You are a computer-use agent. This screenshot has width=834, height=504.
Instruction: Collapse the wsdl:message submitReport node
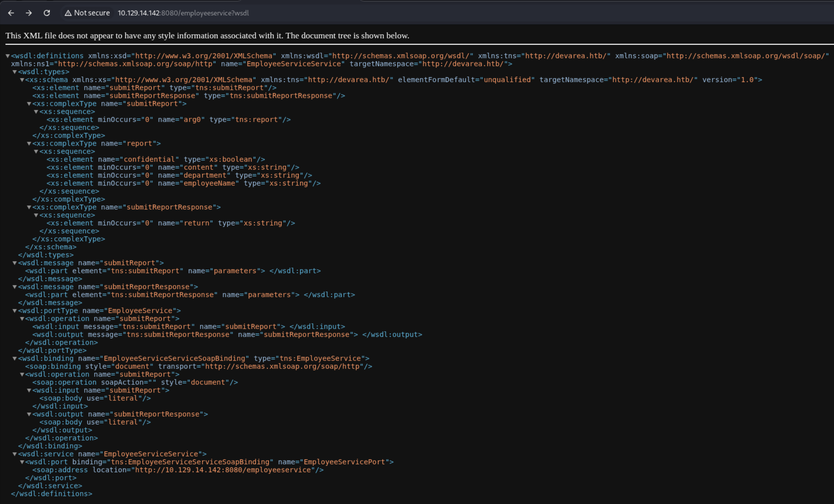click(x=15, y=263)
